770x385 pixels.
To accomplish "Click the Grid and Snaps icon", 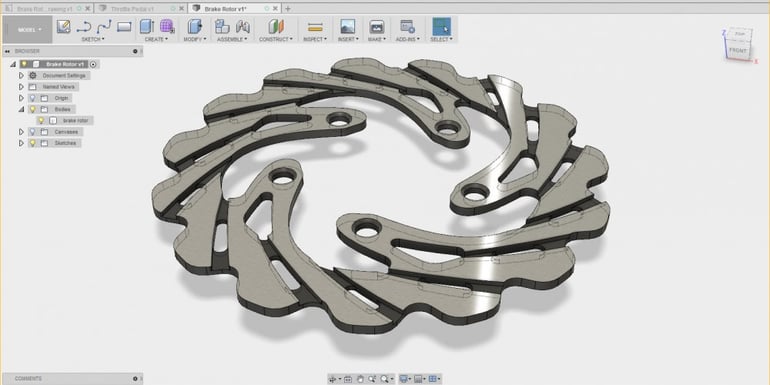I will tap(418, 379).
